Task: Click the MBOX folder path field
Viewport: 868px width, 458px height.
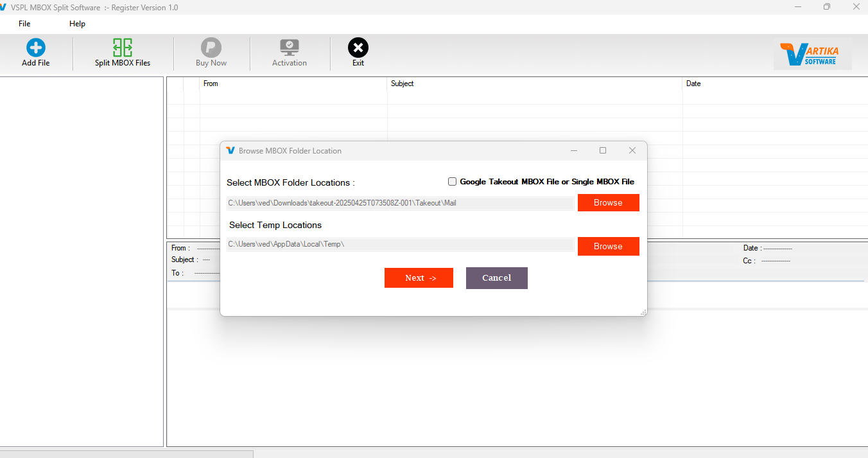Action: coord(400,203)
